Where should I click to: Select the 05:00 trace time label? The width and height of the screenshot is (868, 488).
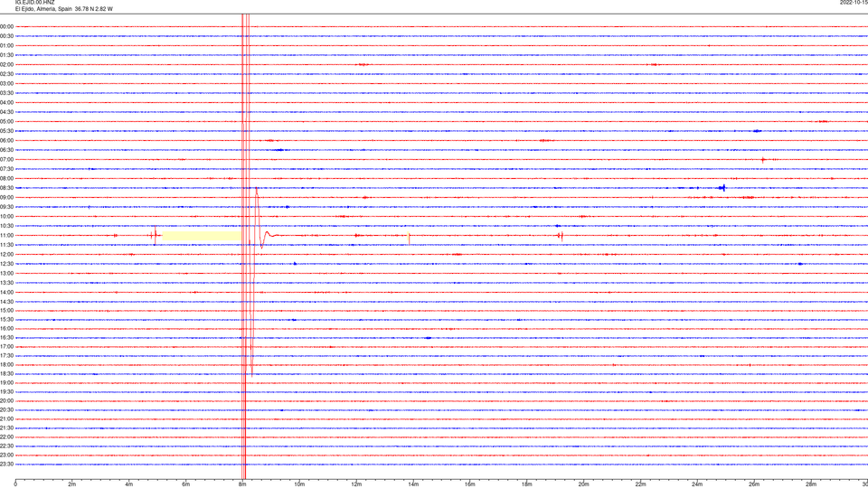pyautogui.click(x=6, y=121)
